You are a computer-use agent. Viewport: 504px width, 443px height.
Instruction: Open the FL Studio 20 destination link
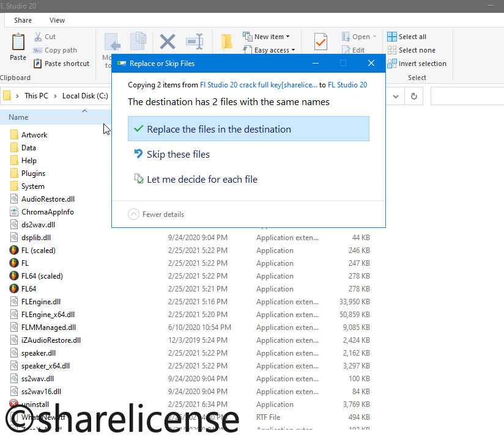pyautogui.click(x=347, y=85)
